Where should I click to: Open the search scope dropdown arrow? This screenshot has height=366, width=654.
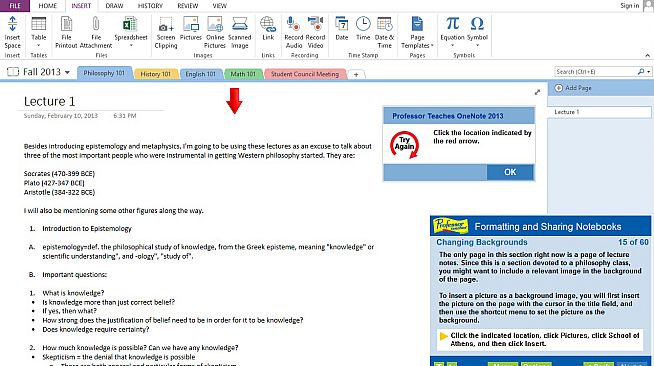(649, 72)
